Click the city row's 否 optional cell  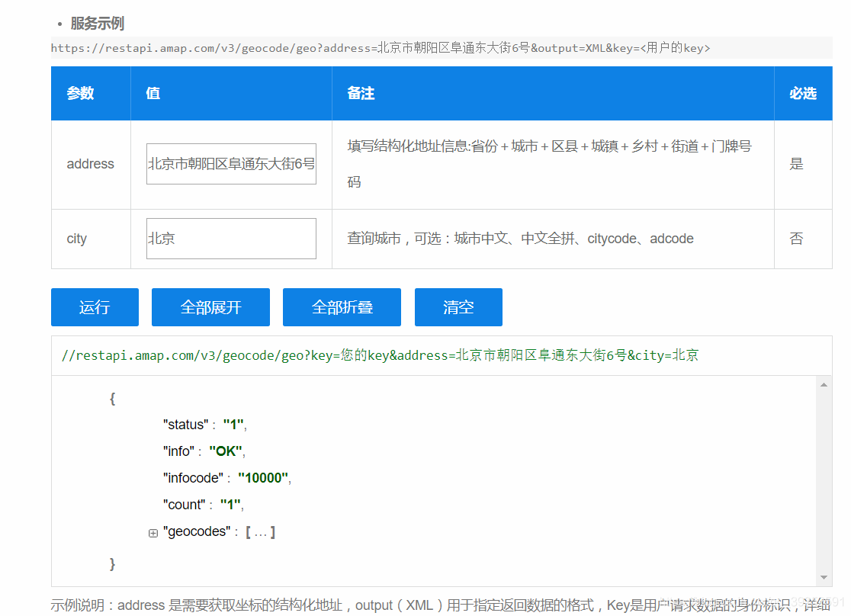796,238
